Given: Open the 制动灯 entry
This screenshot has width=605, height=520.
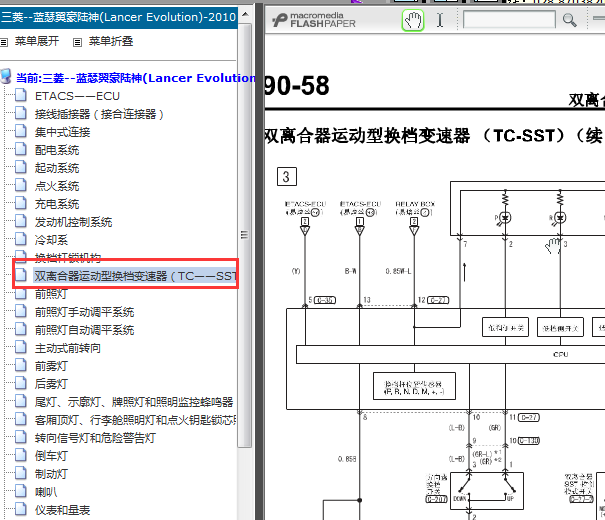Looking at the screenshot, I should [x=51, y=474].
